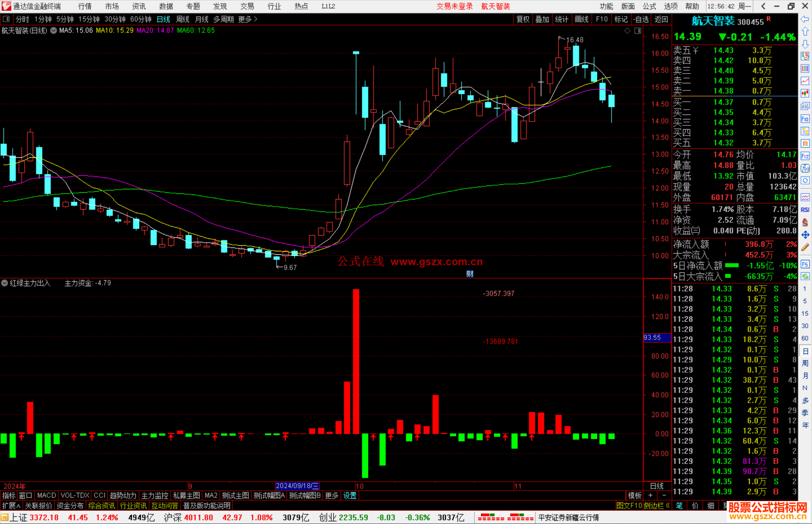Viewport: 812px width, 524px height.
Task: Select 季 quarterly period in right sidebar
Action: click(805, 413)
